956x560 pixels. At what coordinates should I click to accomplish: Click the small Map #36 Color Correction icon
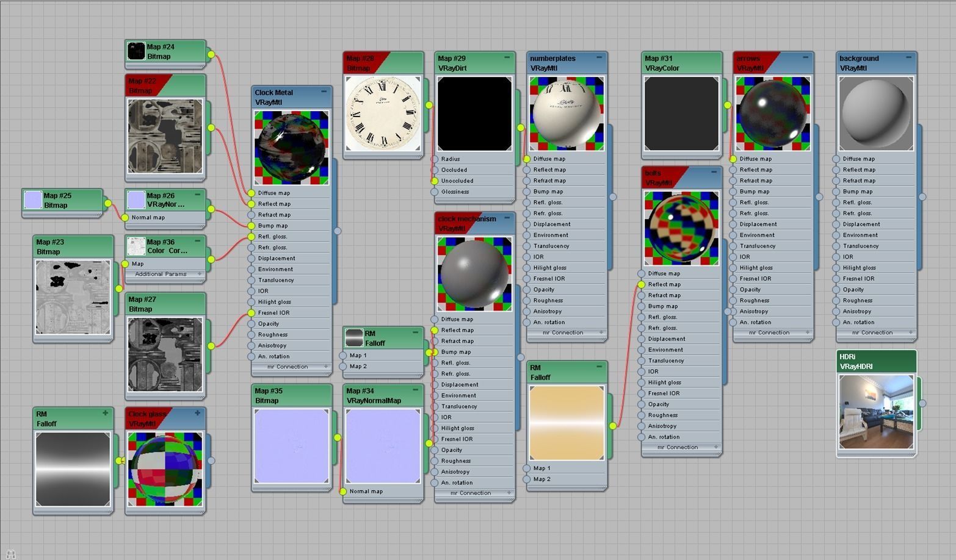click(x=136, y=246)
